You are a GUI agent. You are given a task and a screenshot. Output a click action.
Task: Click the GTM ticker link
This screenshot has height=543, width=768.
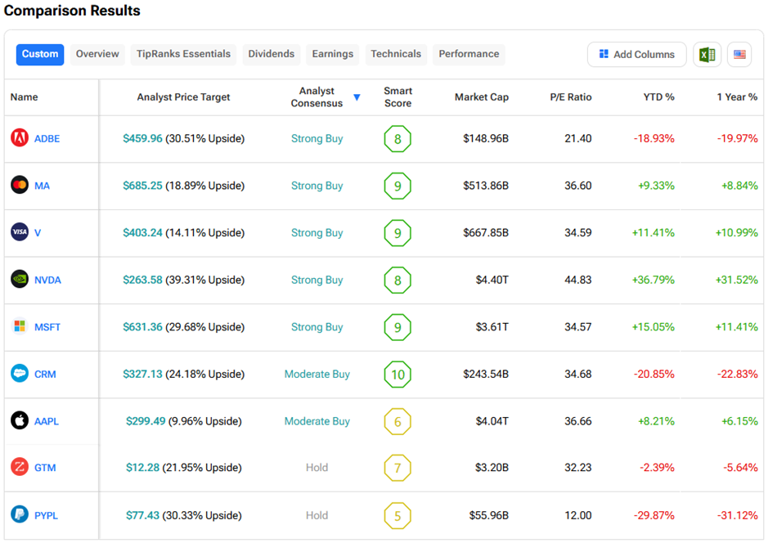(x=46, y=468)
